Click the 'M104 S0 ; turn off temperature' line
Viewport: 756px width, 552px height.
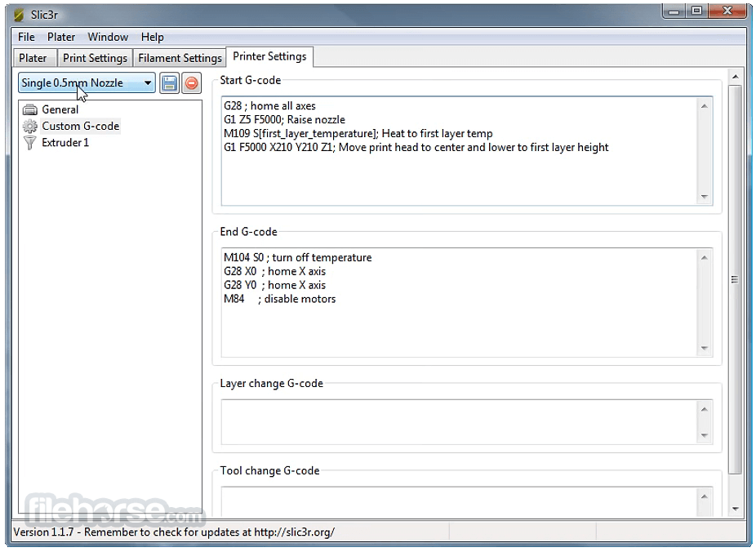(297, 258)
